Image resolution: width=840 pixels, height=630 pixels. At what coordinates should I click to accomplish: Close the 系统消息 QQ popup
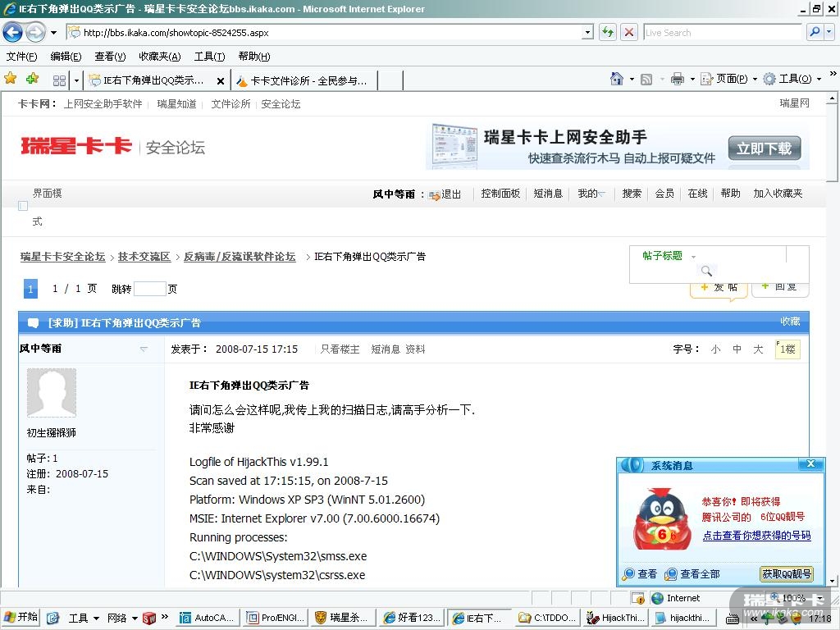[810, 464]
